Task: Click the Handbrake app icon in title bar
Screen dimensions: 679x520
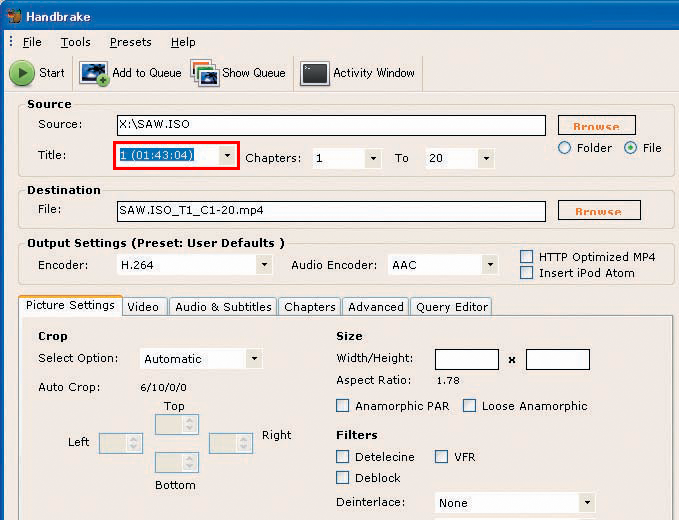Action: (14, 16)
